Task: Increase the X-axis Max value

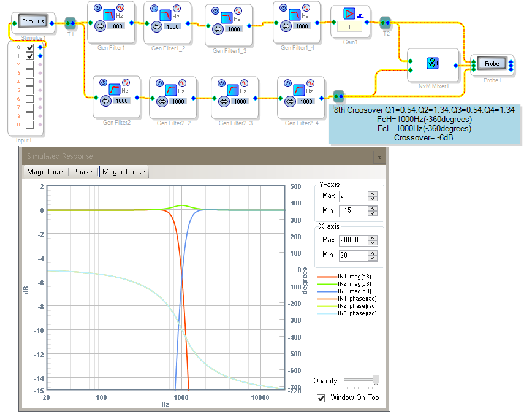Action: point(372,238)
